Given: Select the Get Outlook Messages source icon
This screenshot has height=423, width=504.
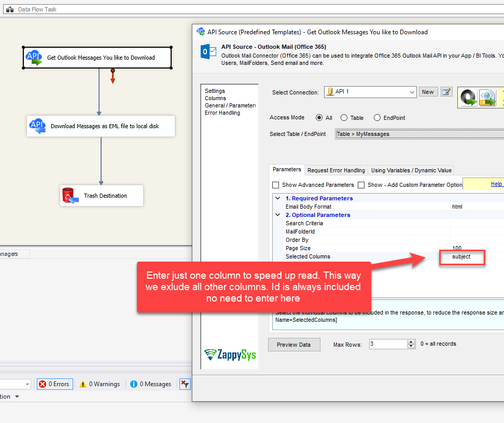Looking at the screenshot, I should point(34,58).
